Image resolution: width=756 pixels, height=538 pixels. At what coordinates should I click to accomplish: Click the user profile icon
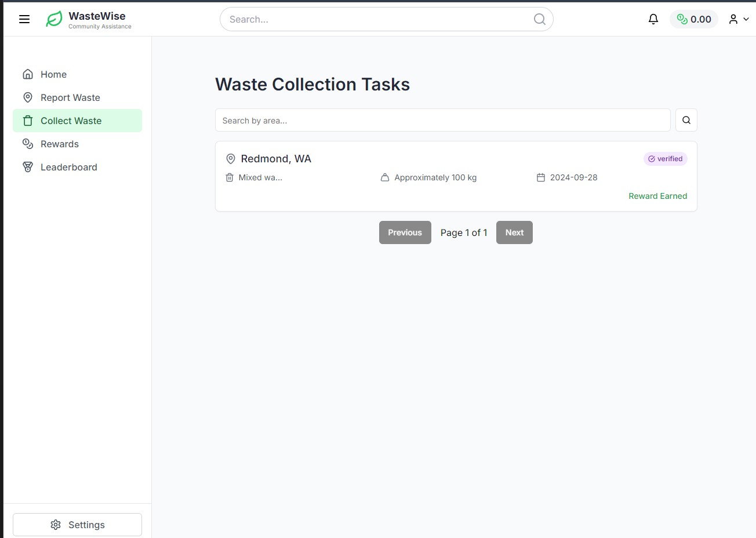(733, 19)
